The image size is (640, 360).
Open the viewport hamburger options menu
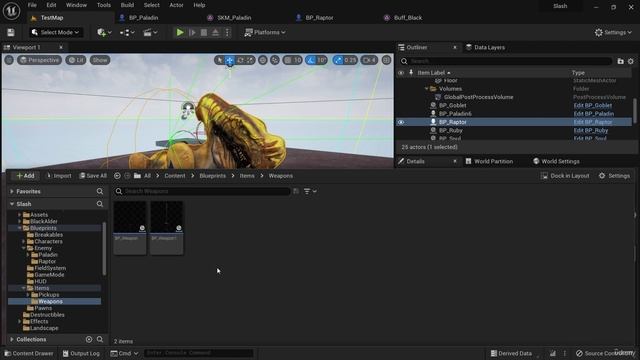coord(9,60)
